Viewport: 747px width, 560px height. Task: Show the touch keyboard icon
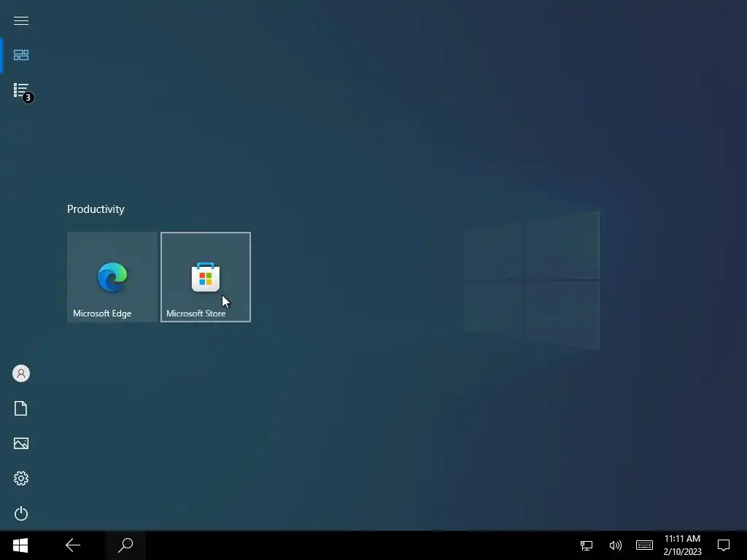(644, 545)
